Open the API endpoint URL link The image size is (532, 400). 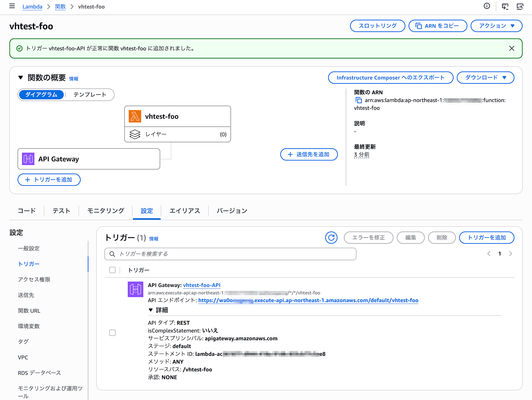[x=308, y=300]
